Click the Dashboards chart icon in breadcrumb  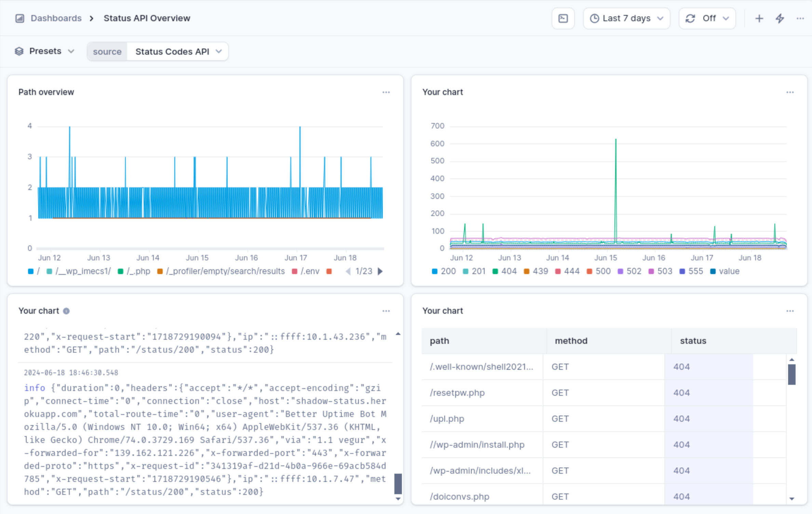(x=20, y=18)
